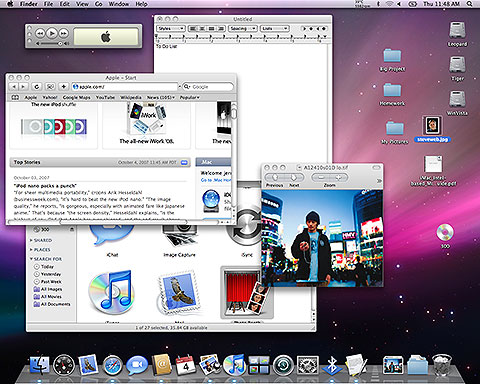Click the Bluetooth icon in the Dock
The height and width of the screenshot is (384, 480).
[x=332, y=365]
